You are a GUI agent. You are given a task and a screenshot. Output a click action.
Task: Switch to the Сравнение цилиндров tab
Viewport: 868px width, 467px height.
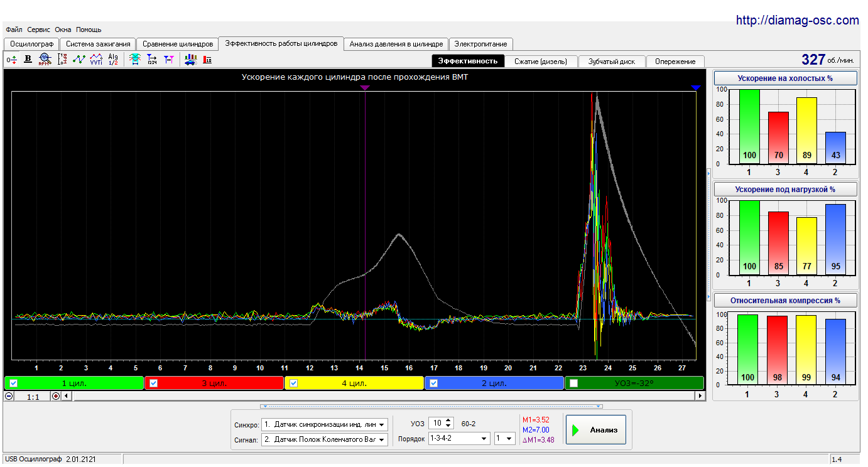point(178,44)
